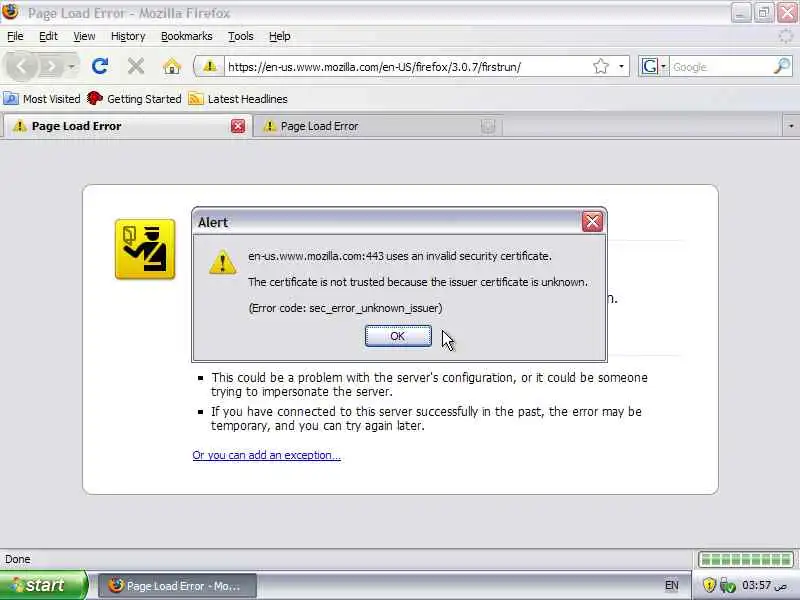Open the Help menu
Image resolution: width=800 pixels, height=600 pixels.
point(280,36)
